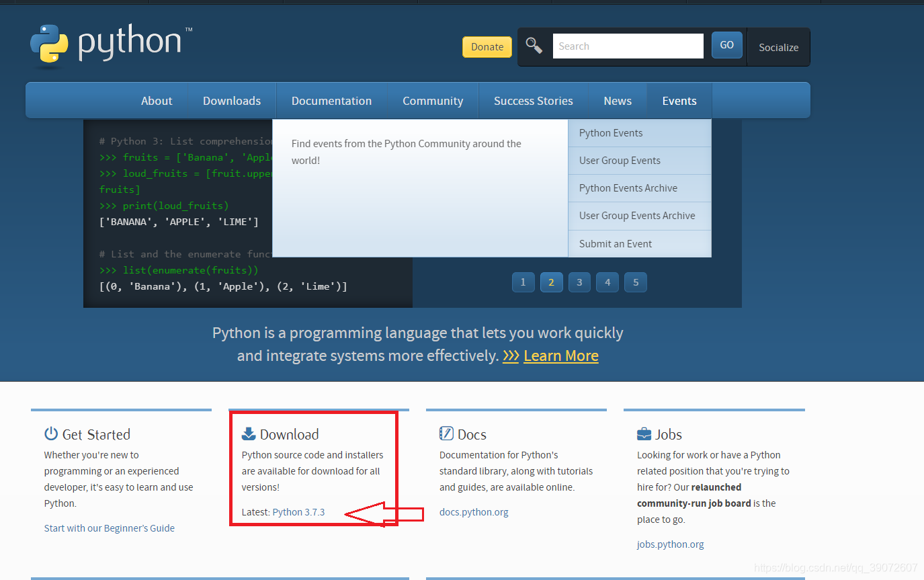Follow the Learn More link
This screenshot has width=924, height=580.
[x=560, y=356]
